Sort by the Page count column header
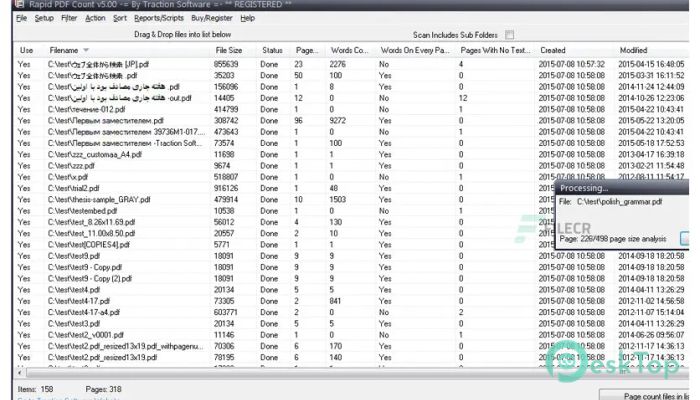The width and height of the screenshot is (700, 400). (x=307, y=50)
